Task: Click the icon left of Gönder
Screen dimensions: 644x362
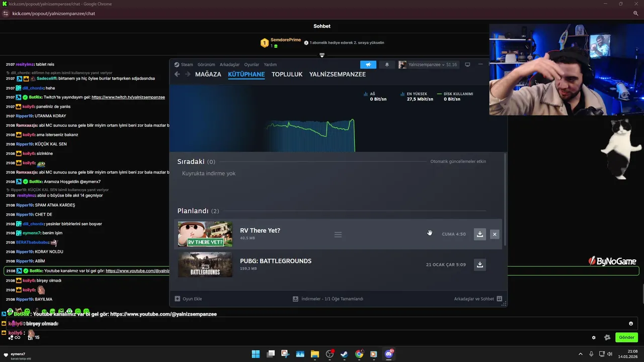Action: click(607, 337)
